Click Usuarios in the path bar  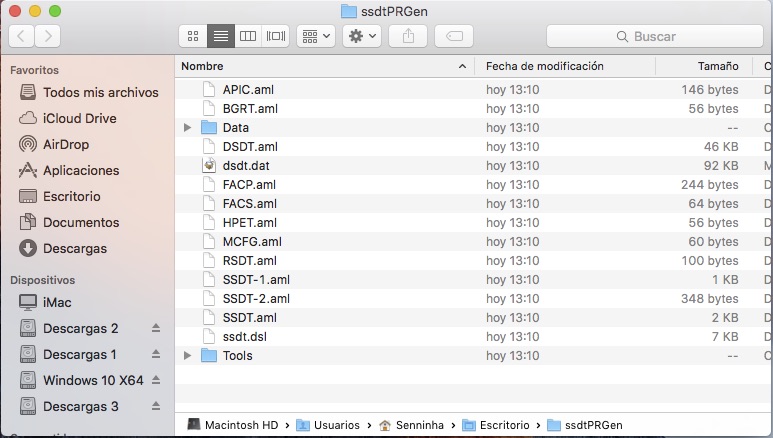pyautogui.click(x=328, y=425)
